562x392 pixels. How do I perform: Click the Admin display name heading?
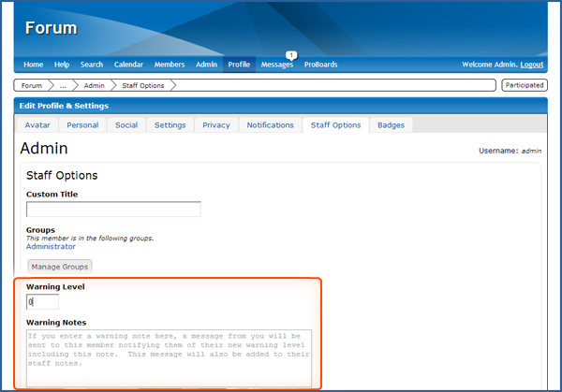click(x=44, y=148)
